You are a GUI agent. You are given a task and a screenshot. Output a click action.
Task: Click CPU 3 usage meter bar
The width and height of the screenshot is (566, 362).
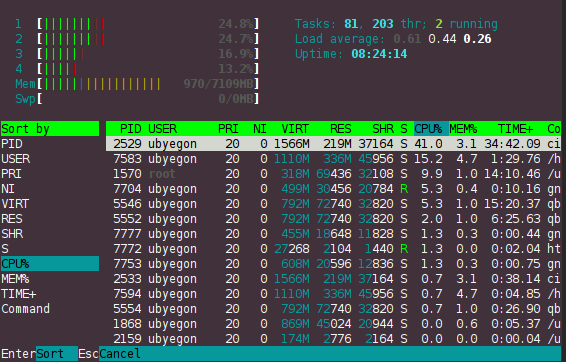148,54
